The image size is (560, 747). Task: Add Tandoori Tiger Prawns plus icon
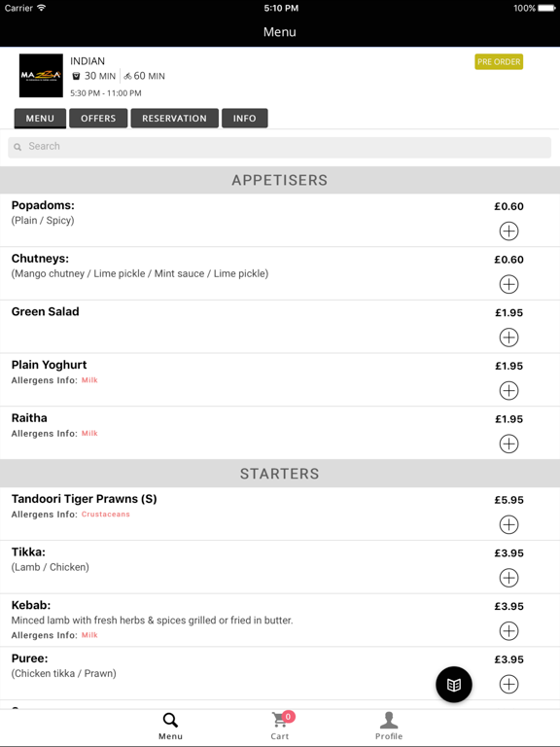click(x=508, y=524)
